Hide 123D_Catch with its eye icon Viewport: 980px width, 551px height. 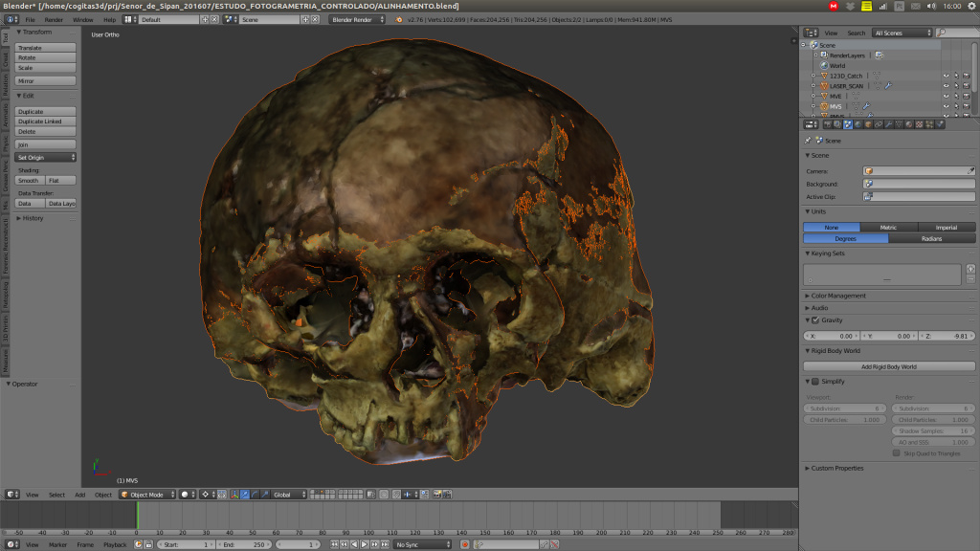pos(946,76)
